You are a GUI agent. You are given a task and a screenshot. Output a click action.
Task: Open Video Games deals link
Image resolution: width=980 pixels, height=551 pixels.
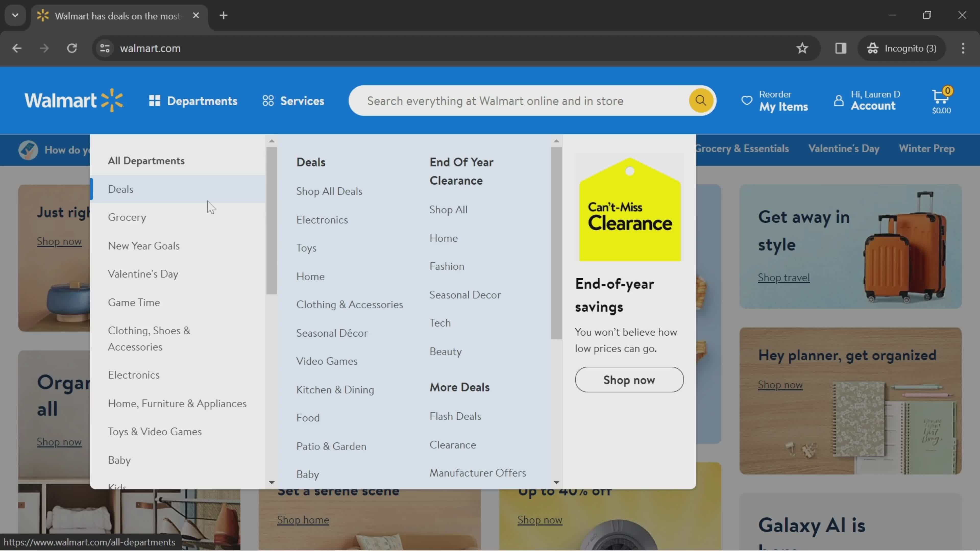pyautogui.click(x=327, y=361)
